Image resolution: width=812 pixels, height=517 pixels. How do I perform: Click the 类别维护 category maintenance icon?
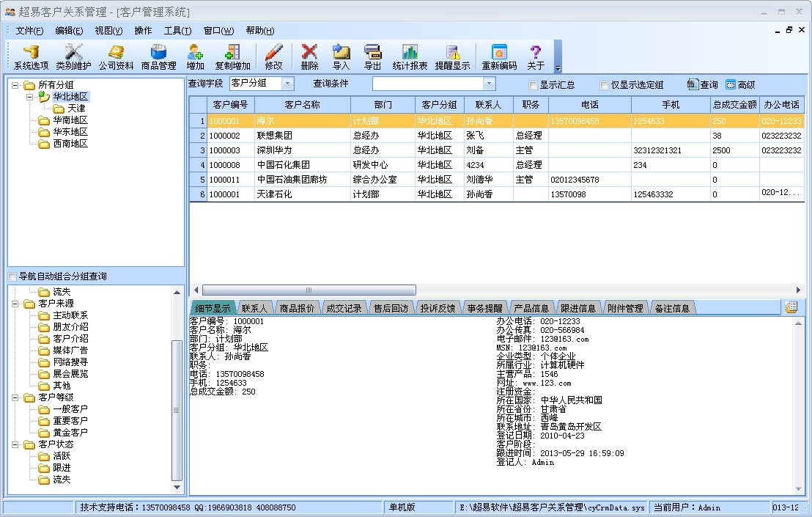73,56
